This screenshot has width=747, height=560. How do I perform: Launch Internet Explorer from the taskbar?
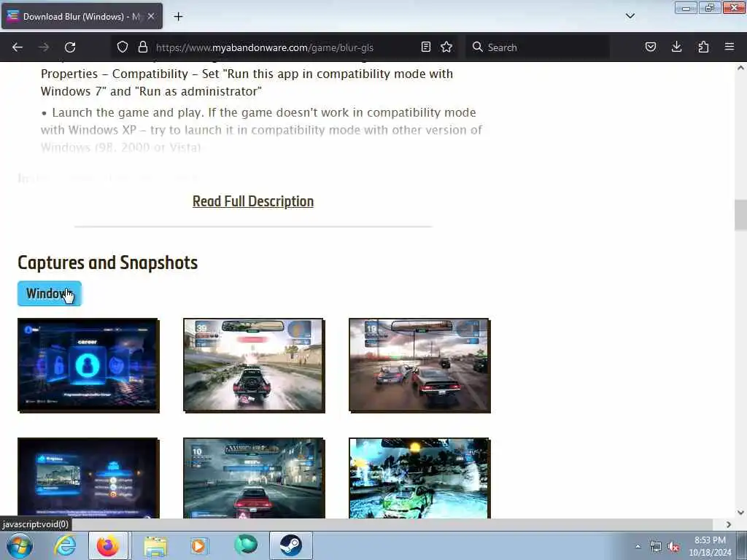[65, 545]
